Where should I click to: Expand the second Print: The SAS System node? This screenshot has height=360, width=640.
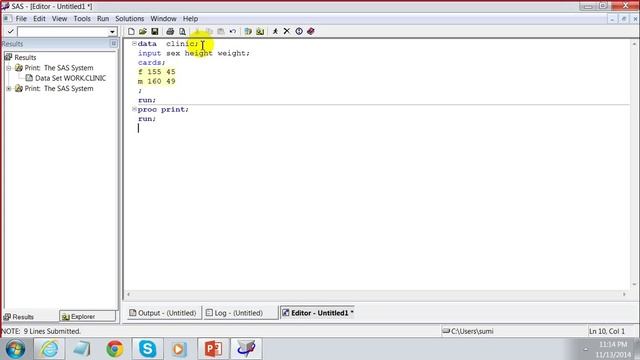pyautogui.click(x=9, y=89)
